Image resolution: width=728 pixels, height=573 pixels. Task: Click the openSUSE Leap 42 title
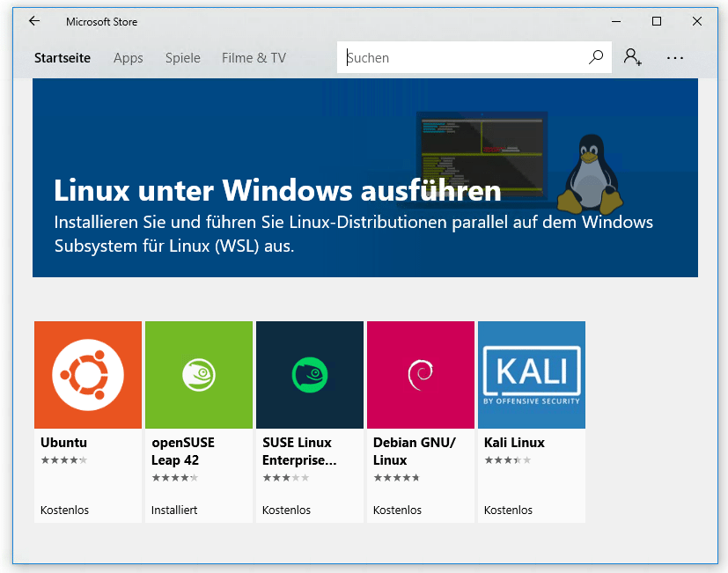[183, 452]
